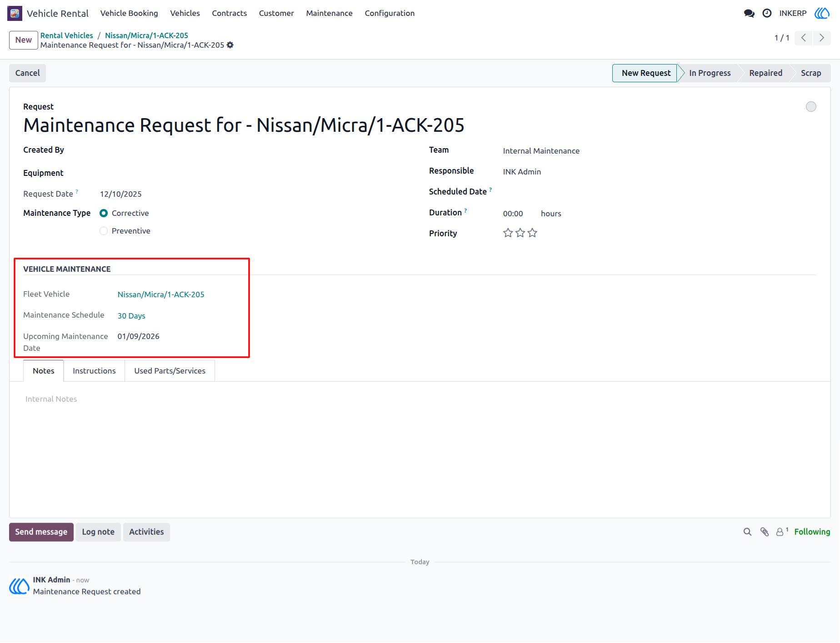Open Fleet Vehicle Nissan/Micra/1-ACK-205 link
Image resolution: width=840 pixels, height=643 pixels.
coord(161,294)
